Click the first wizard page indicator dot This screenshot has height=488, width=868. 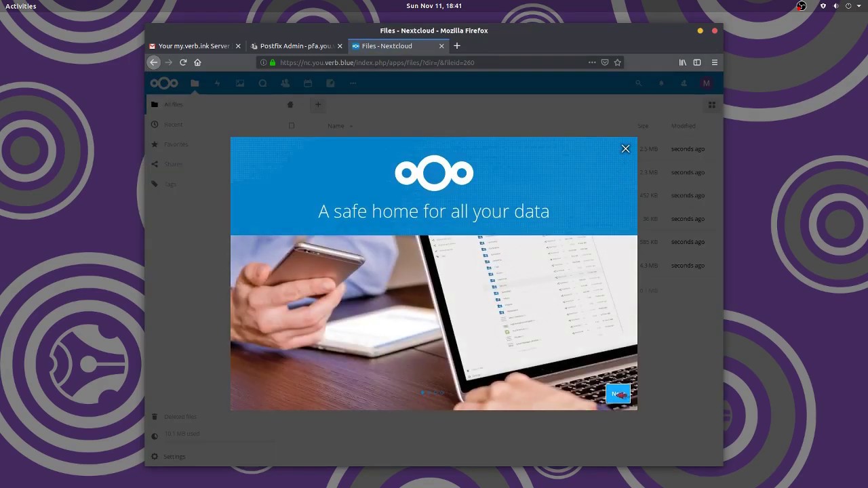(x=422, y=392)
